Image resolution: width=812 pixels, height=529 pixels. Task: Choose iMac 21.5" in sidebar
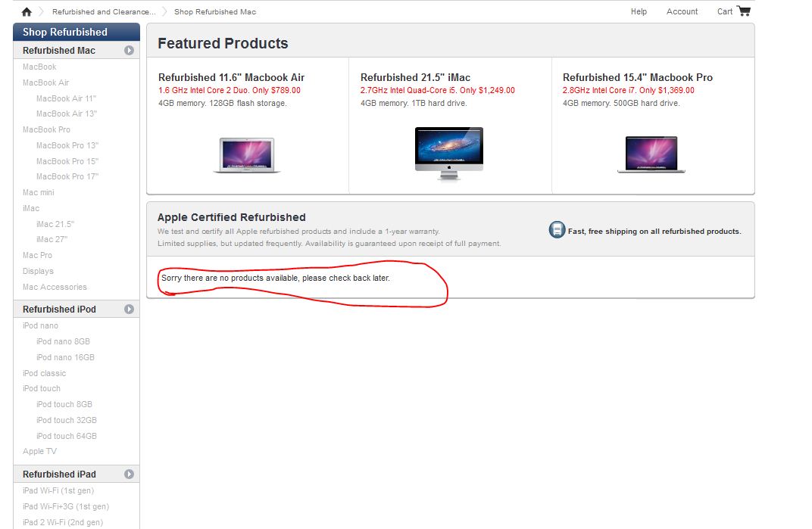tap(55, 224)
